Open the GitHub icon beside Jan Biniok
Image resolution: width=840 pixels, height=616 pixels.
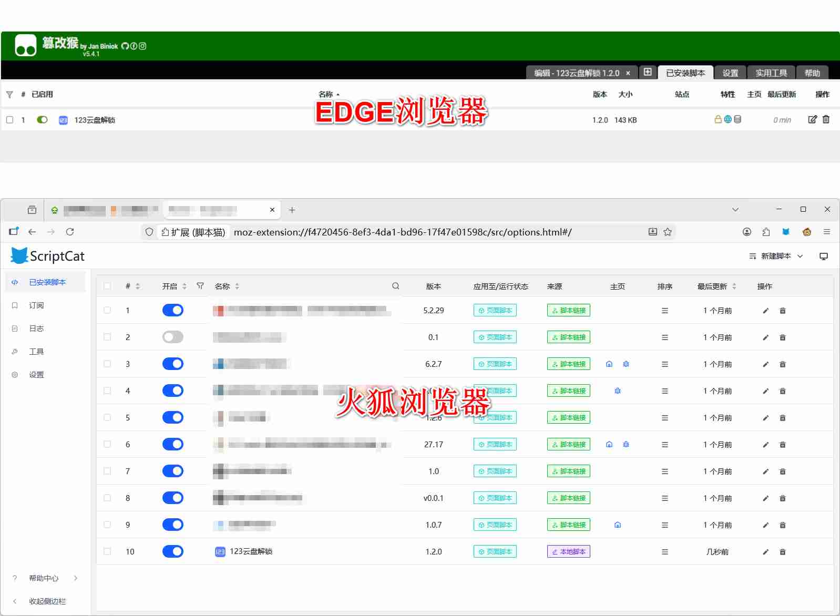[x=125, y=46]
